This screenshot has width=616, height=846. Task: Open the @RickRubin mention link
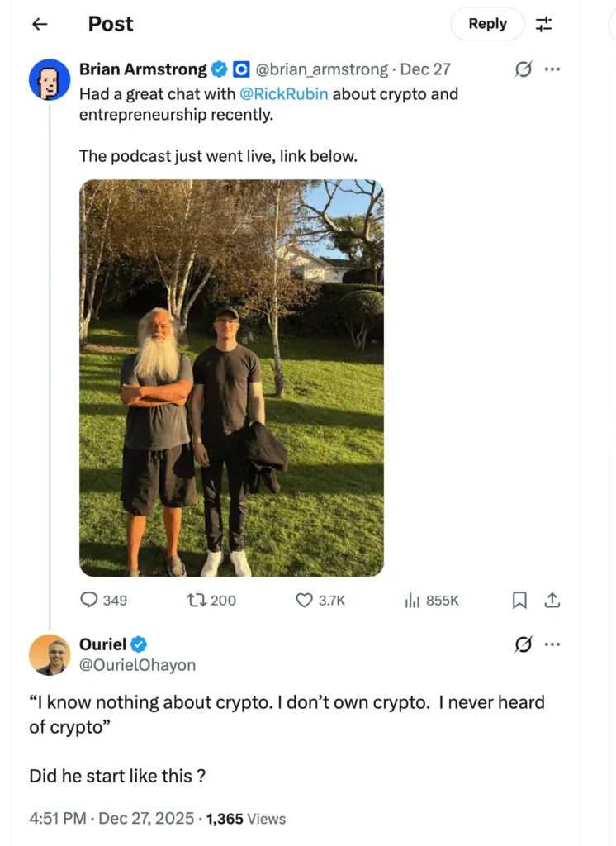[284, 93]
